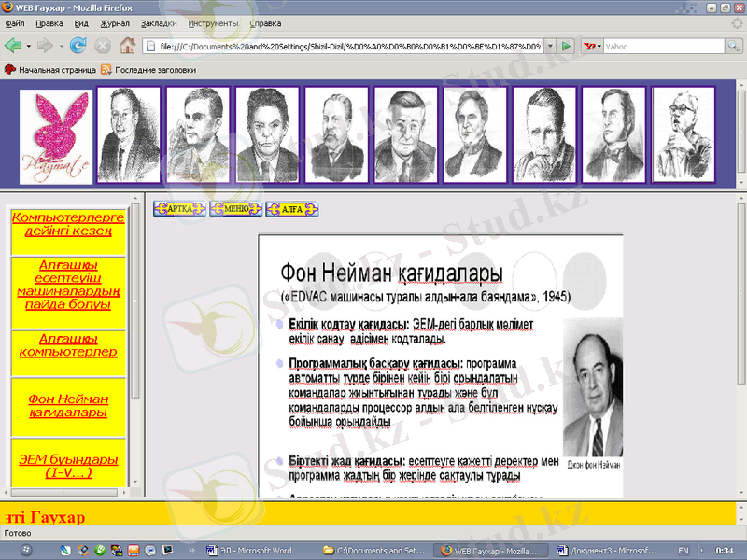Click the МЕНЮ navigation button
The image size is (747, 560).
[x=235, y=209]
